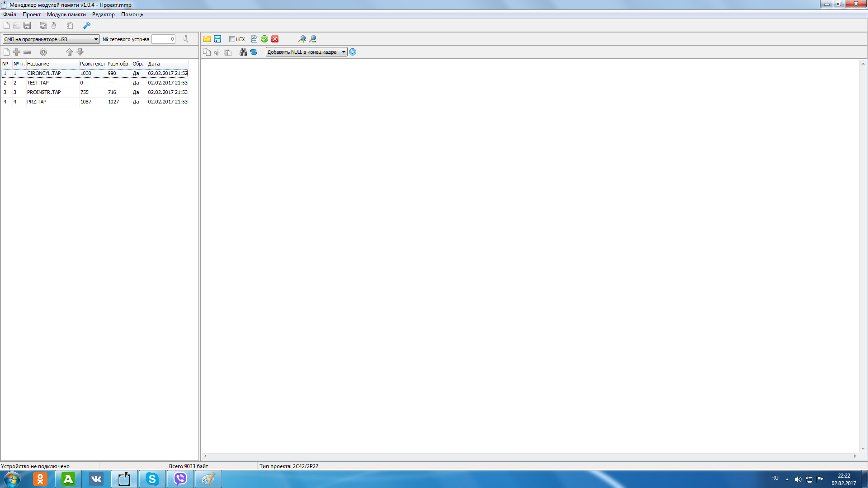Image resolution: width=868 pixels, height=488 pixels.
Task: Open Viber from the taskbar
Action: [x=180, y=479]
